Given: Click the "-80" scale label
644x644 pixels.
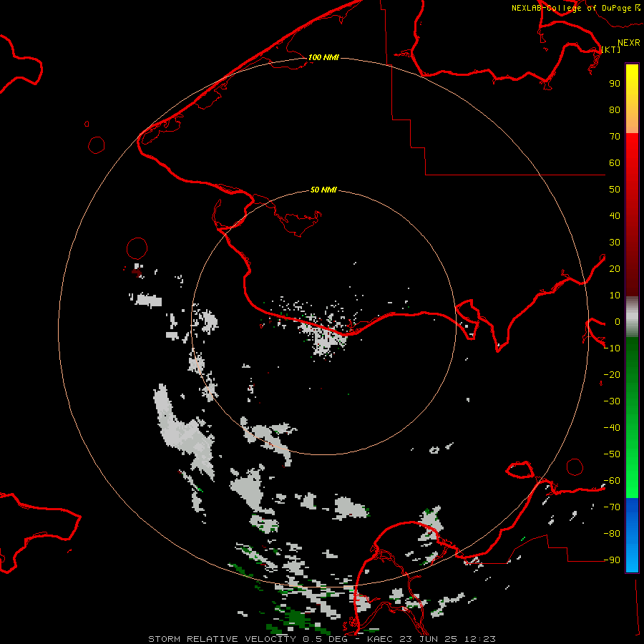Looking at the screenshot, I should [x=612, y=534].
